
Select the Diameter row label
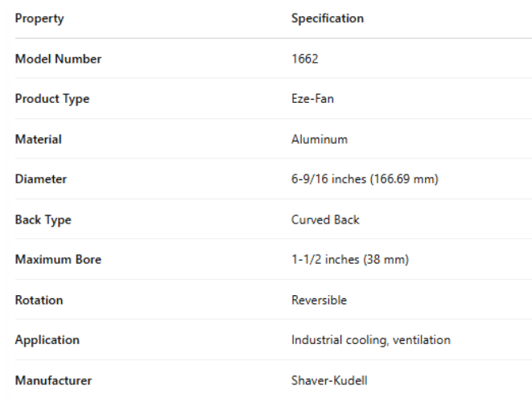click(x=41, y=179)
